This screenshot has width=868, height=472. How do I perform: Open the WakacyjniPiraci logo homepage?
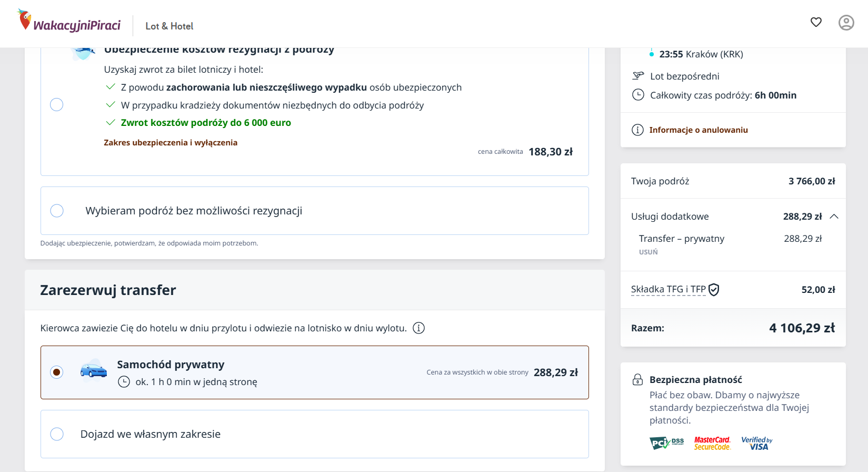pos(69,21)
